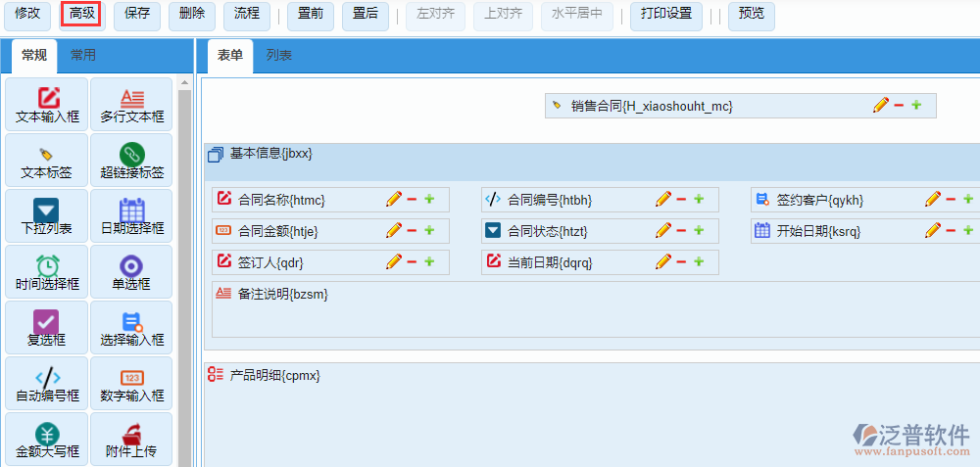
Task: Choose the 日期选择框 date picker widget
Action: point(131,217)
